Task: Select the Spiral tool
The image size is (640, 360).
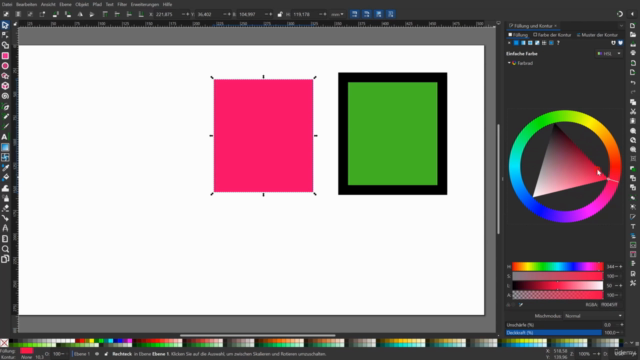Action: pyautogui.click(x=5, y=96)
